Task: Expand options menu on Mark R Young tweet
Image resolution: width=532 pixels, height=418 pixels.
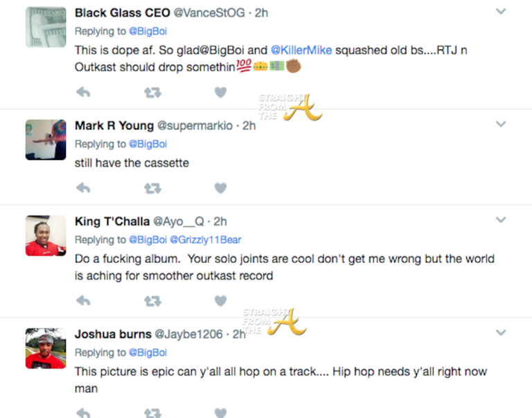Action: click(501, 125)
